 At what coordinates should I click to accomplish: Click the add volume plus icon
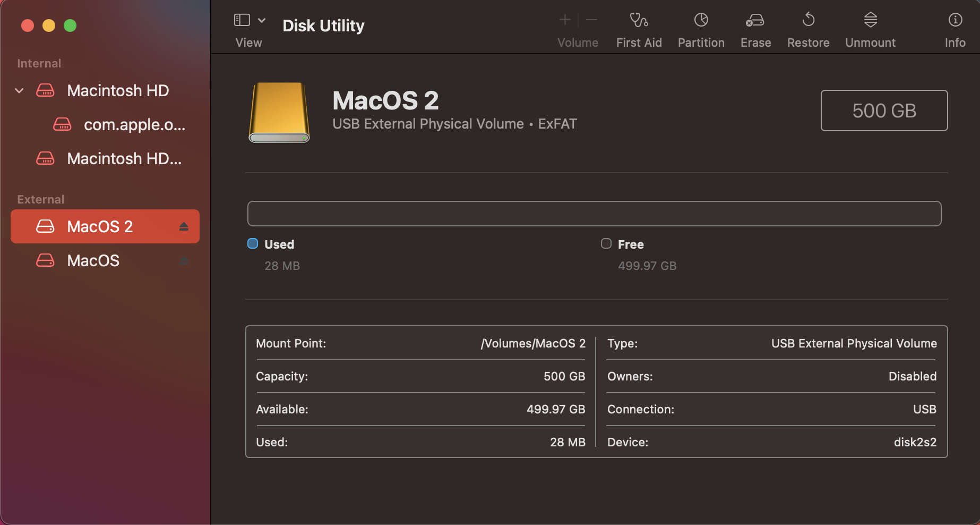pyautogui.click(x=565, y=20)
